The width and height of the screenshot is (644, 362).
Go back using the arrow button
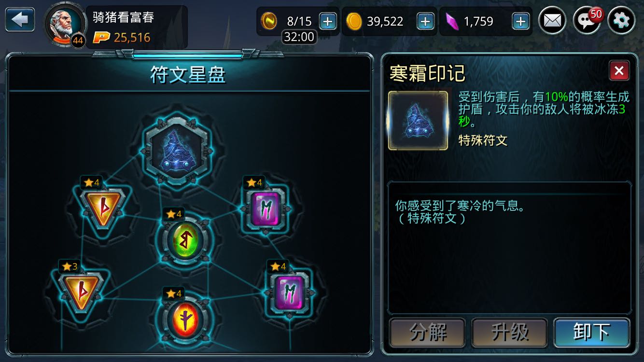tap(20, 20)
